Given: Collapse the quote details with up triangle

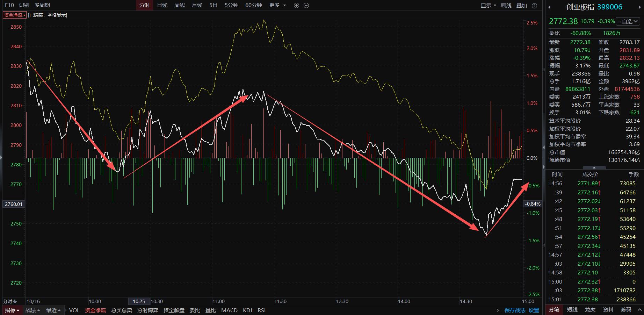Looking at the screenshot, I should [594, 168].
